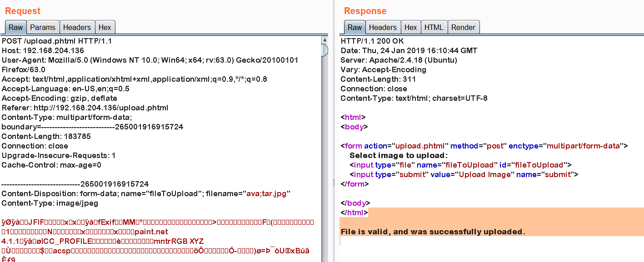Open the Response Headers tab
Screen dimensions: 644x262
tap(383, 27)
